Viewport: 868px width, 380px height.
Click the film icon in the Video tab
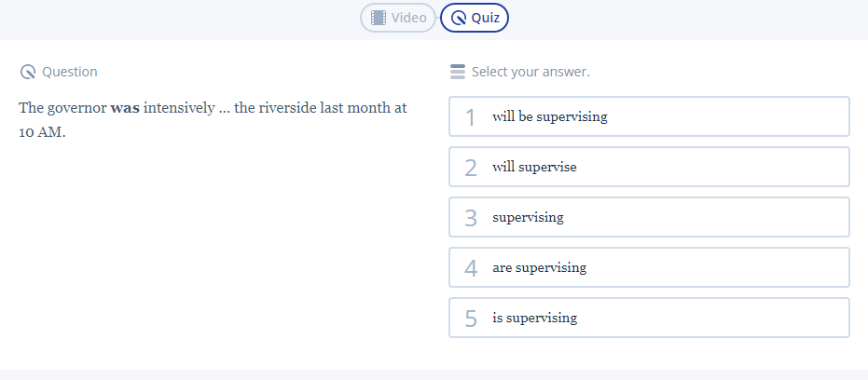coord(378,18)
